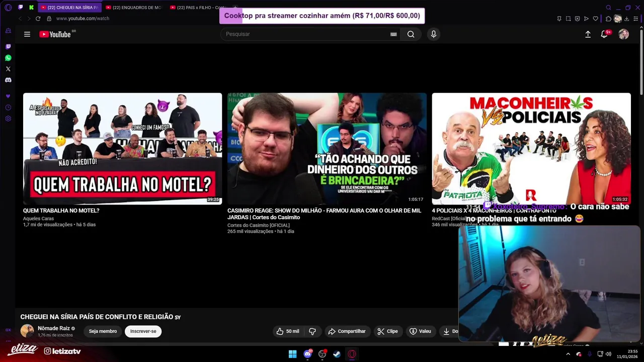Image resolution: width=644 pixels, height=362 pixels.
Task: Open the sidebar heart bookmarks icon
Action: click(8, 96)
